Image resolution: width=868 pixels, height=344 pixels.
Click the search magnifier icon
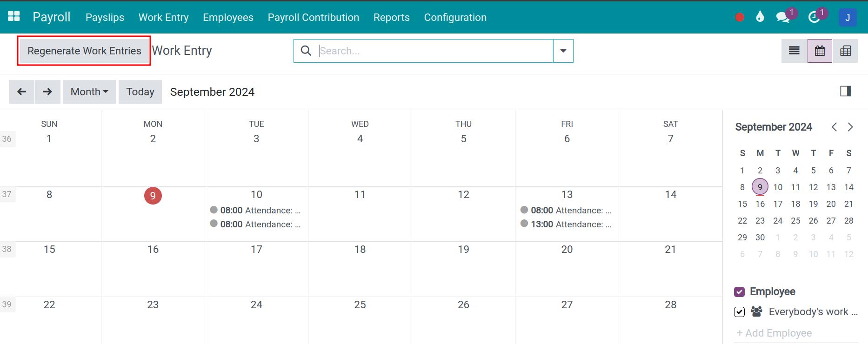pos(306,51)
